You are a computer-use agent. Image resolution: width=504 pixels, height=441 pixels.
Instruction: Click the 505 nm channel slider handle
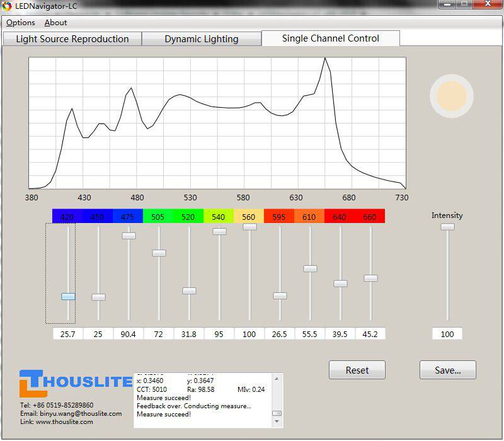(x=159, y=253)
